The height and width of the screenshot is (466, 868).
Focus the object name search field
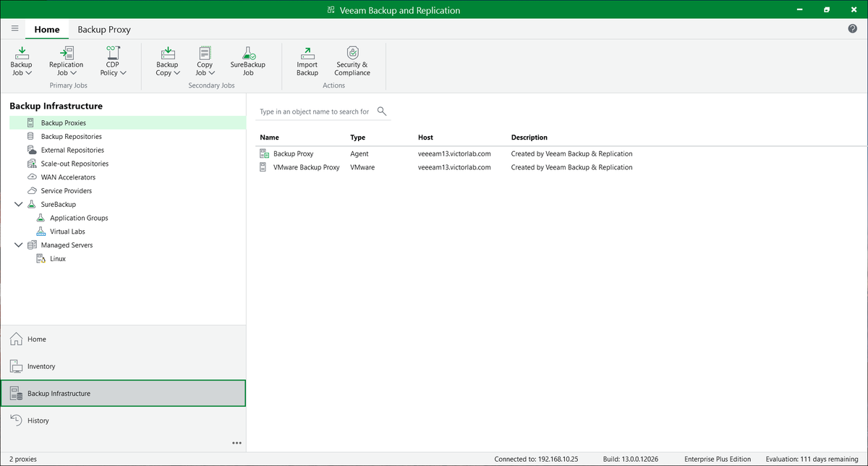(315, 111)
